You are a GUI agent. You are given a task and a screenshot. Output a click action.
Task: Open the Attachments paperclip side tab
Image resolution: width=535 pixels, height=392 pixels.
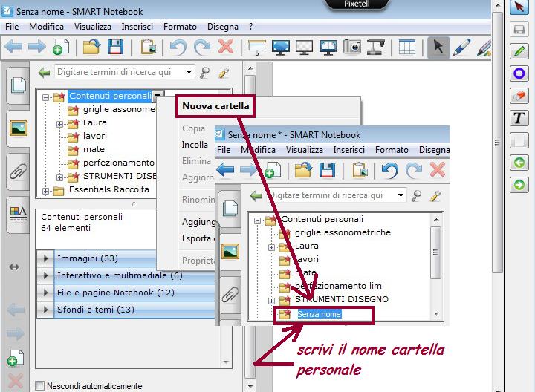coord(18,171)
